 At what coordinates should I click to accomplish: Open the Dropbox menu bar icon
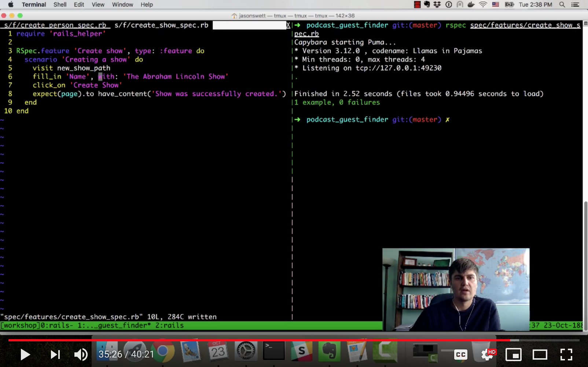click(x=437, y=4)
